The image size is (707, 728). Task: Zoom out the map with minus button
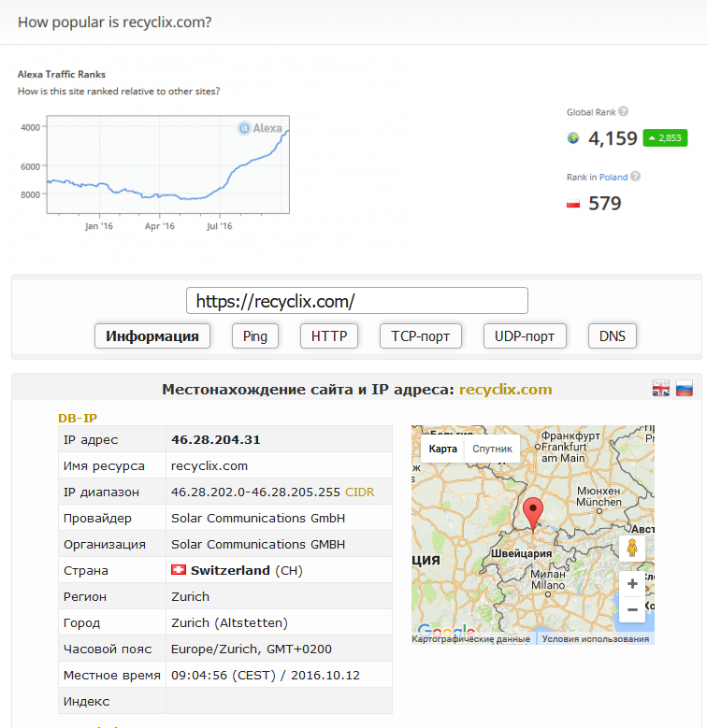[x=632, y=609]
